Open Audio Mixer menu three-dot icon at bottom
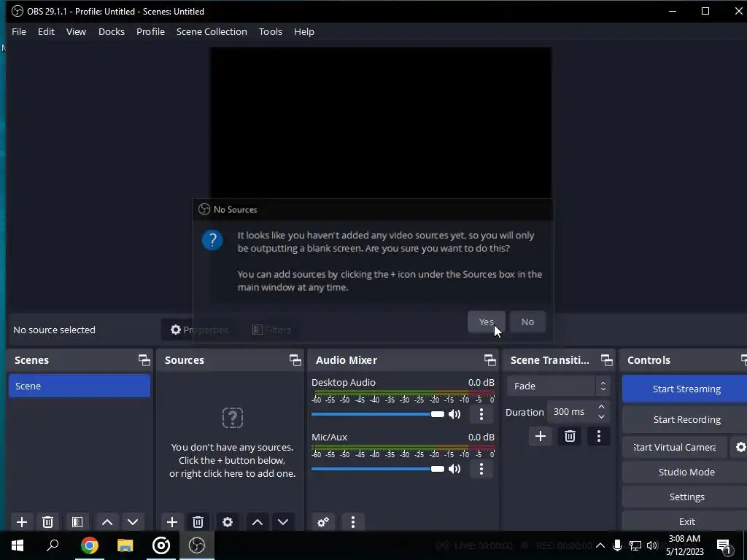Image resolution: width=747 pixels, height=560 pixels. coord(353,522)
